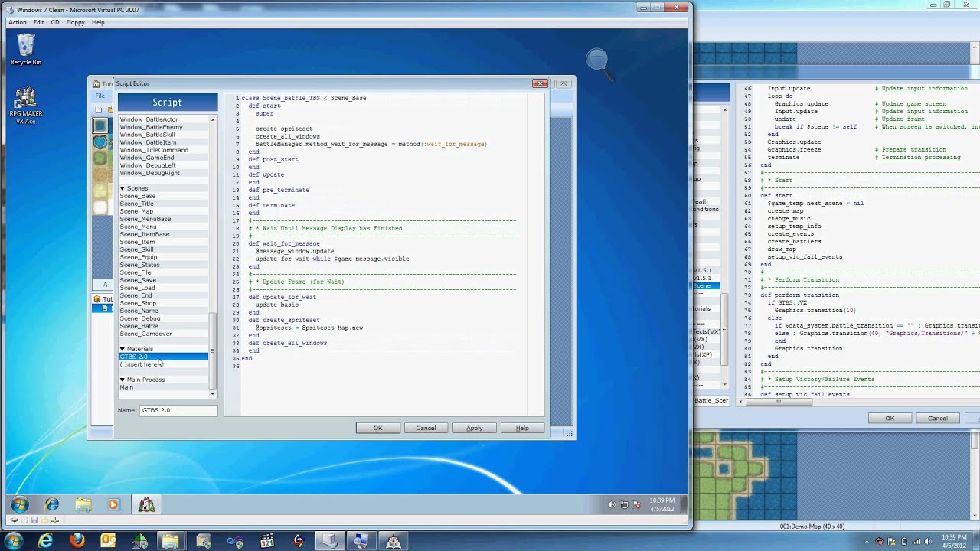Click the guest network tray icon
Image resolution: width=980 pixels, height=551 pixels.
click(624, 504)
